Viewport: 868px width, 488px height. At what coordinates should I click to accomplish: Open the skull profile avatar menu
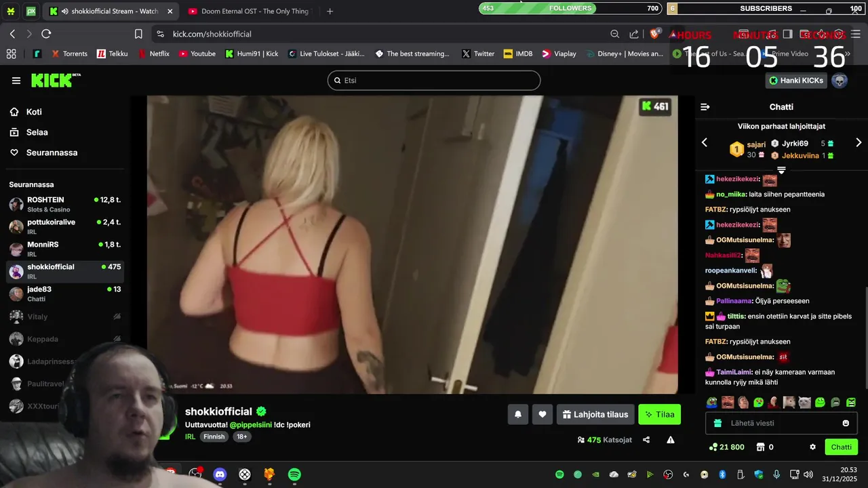point(840,81)
